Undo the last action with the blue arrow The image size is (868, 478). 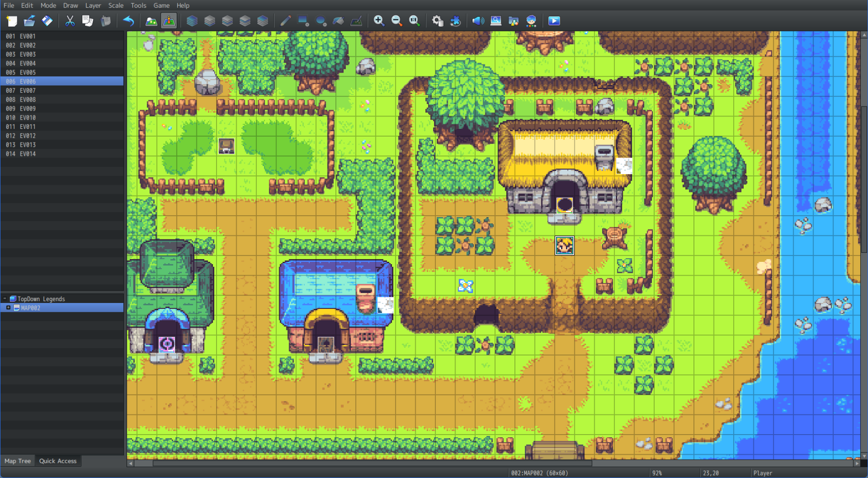click(x=128, y=21)
